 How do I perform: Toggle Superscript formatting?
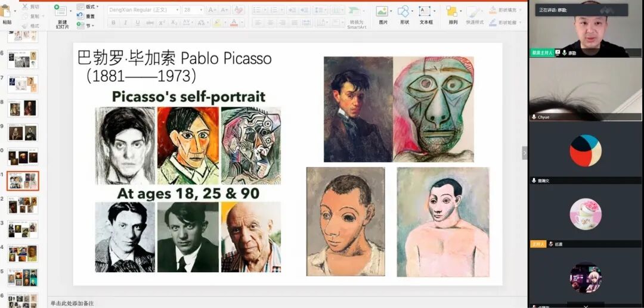click(162, 23)
